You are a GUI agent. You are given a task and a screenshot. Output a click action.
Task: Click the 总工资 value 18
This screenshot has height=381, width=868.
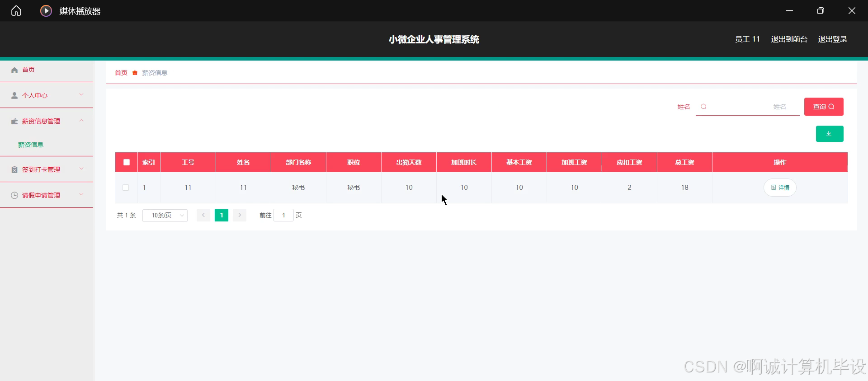pyautogui.click(x=684, y=188)
